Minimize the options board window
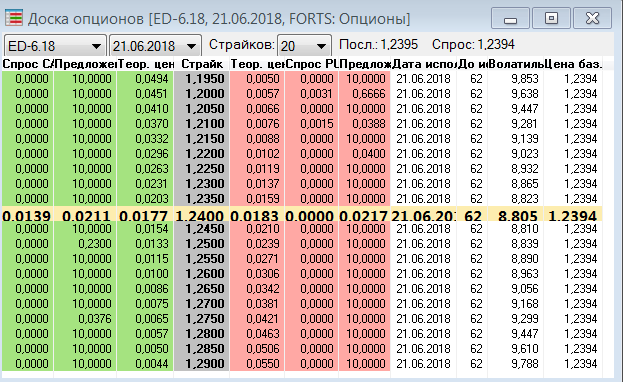Image resolution: width=623 pixels, height=382 pixels. tap(510, 18)
